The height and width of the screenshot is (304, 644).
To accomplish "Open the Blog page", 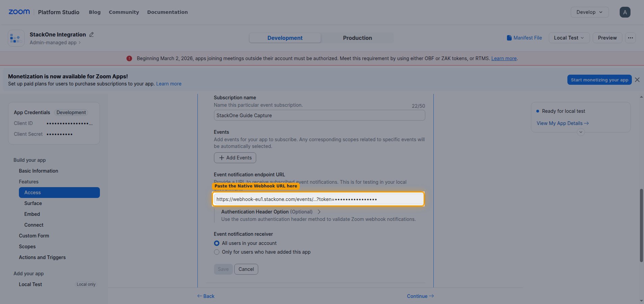I will pyautogui.click(x=95, y=12).
